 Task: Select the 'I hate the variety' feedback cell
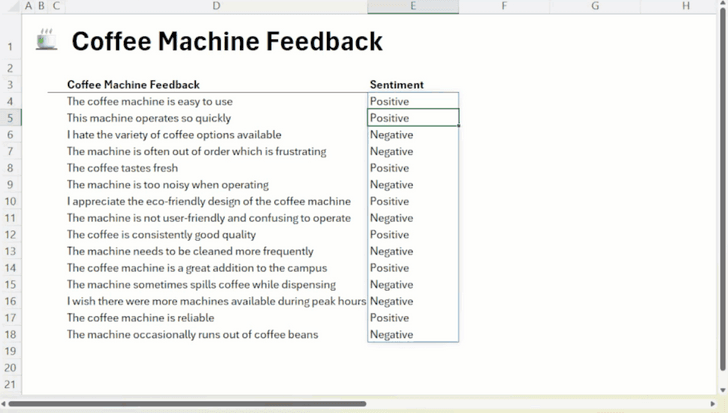(x=174, y=135)
